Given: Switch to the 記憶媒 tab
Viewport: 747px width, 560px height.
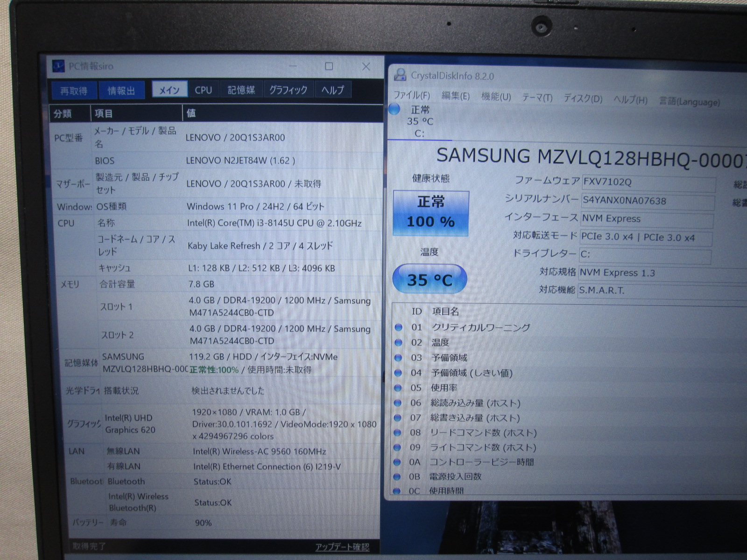Looking at the screenshot, I should 241,90.
